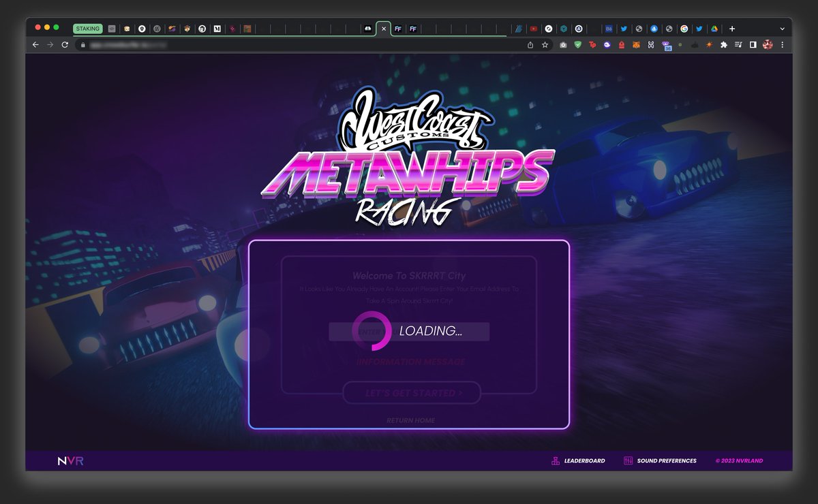Image resolution: width=818 pixels, height=504 pixels.
Task: Click the NVR logo in footer
Action: (x=70, y=461)
